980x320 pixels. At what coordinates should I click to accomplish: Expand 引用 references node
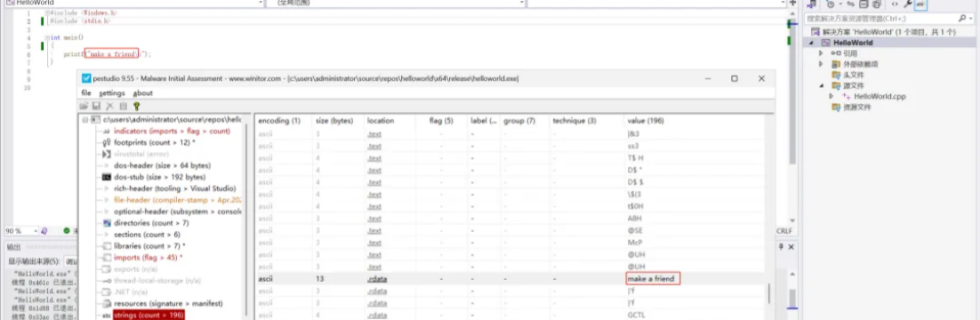tap(821, 53)
